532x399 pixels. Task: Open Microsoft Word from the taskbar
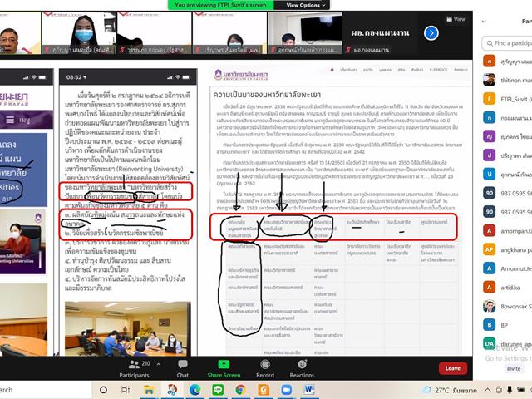point(309,390)
